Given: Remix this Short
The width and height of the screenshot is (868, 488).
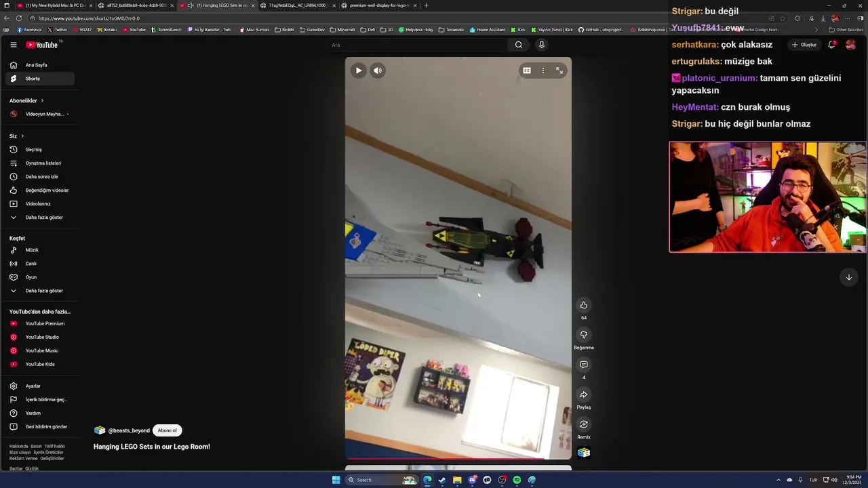Looking at the screenshot, I should pyautogui.click(x=584, y=424).
